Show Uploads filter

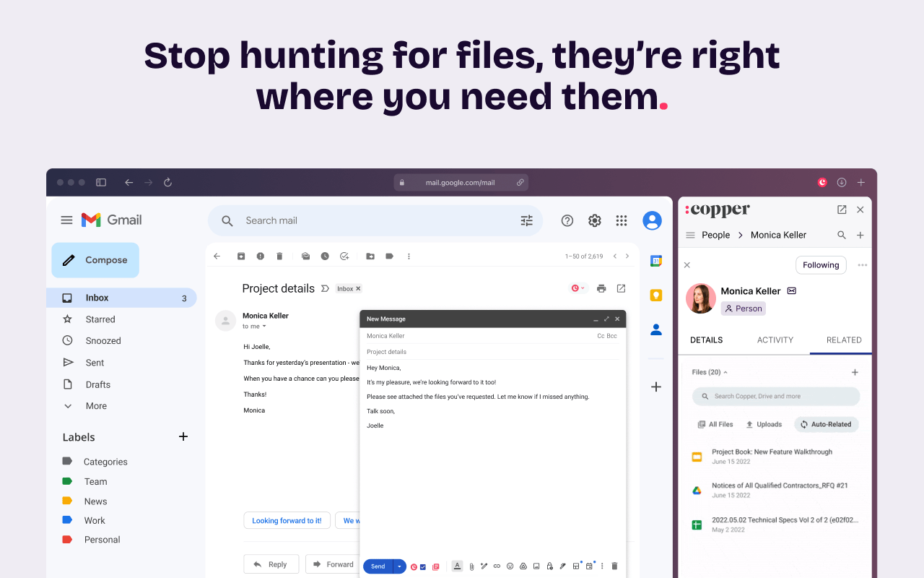click(x=764, y=425)
